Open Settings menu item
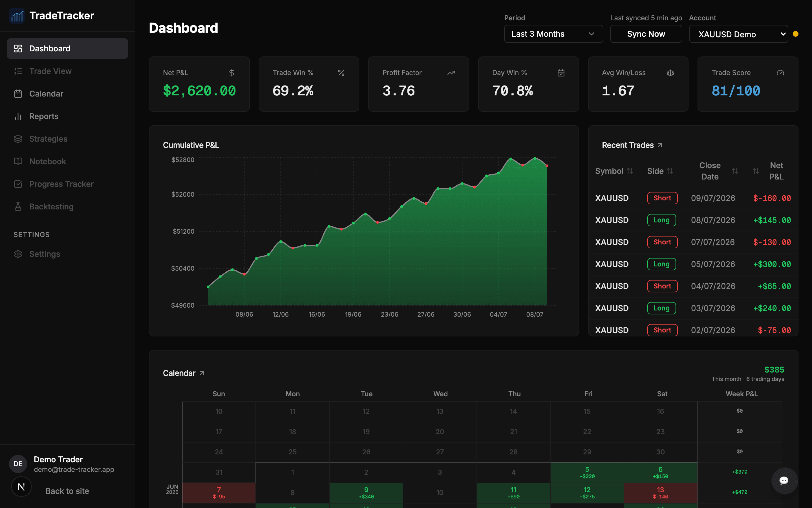Viewport: 812px width, 508px height. (x=67, y=254)
